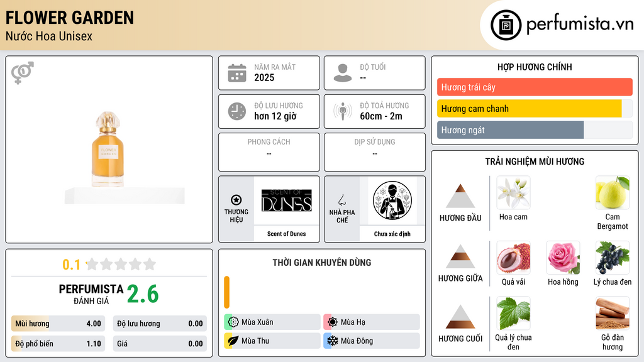Click the Độ phổ biến 1.10 score bar
Screen dimensions: 644x362
click(x=58, y=344)
